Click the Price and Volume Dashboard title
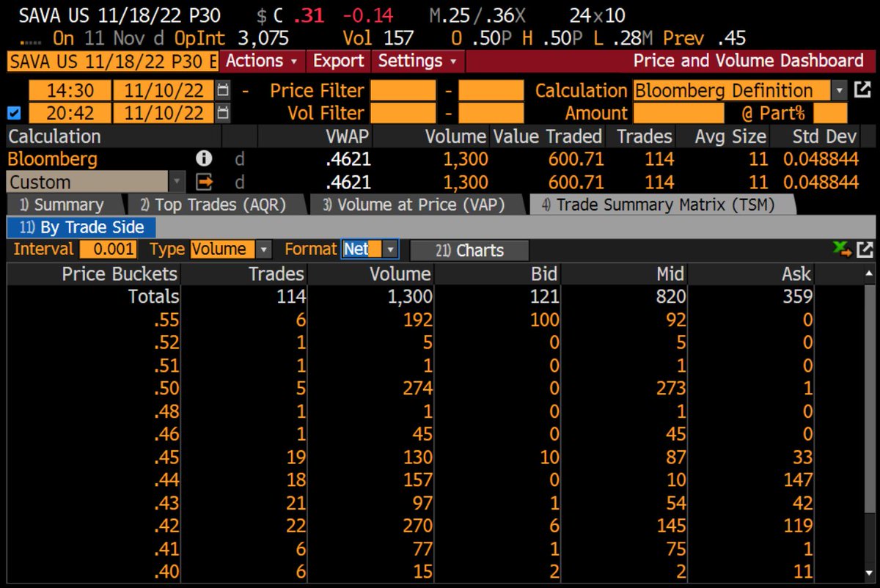880x588 pixels. coord(749,61)
